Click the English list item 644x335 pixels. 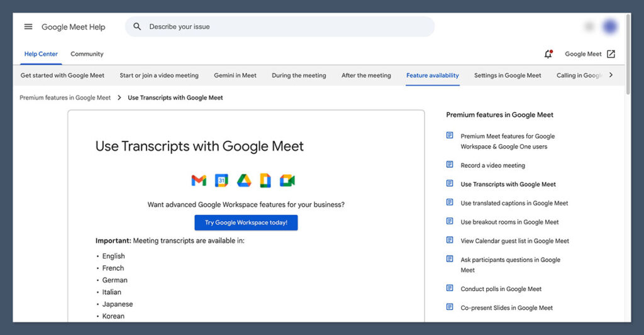pyautogui.click(x=113, y=256)
